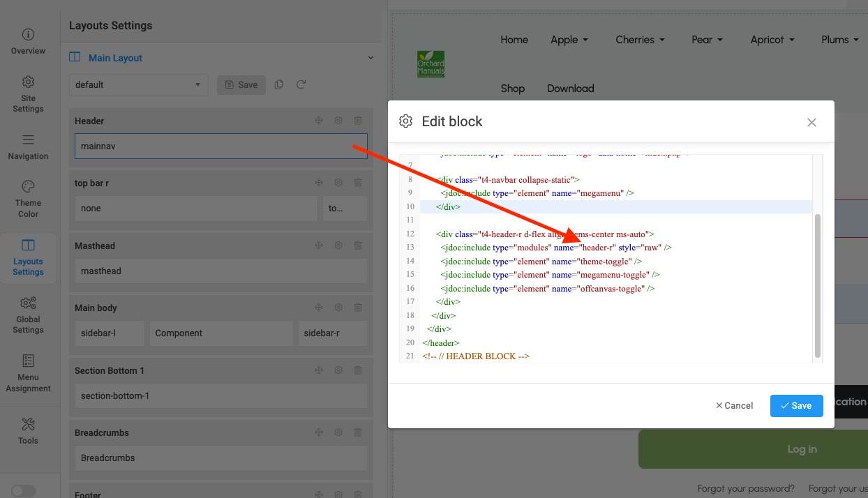The image size is (868, 498).
Task: Toggle the switch at bottom of sidebar
Action: click(x=24, y=491)
